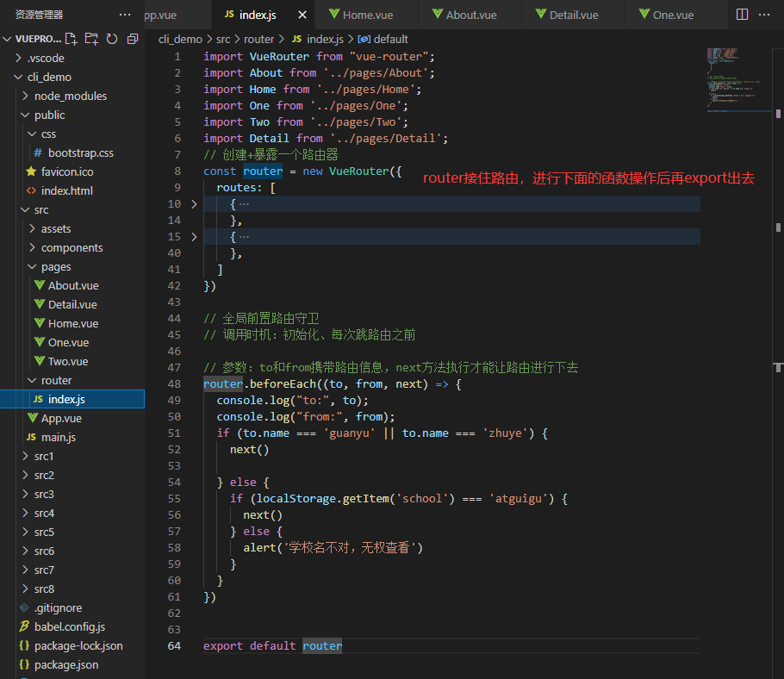Click the code minimap preview
Viewport: 784px width, 679px height.
739,79
